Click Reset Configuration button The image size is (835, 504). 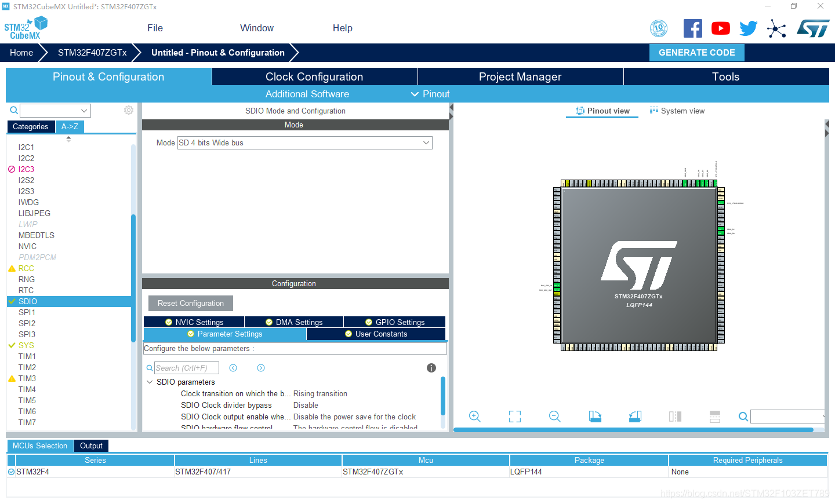(x=191, y=303)
